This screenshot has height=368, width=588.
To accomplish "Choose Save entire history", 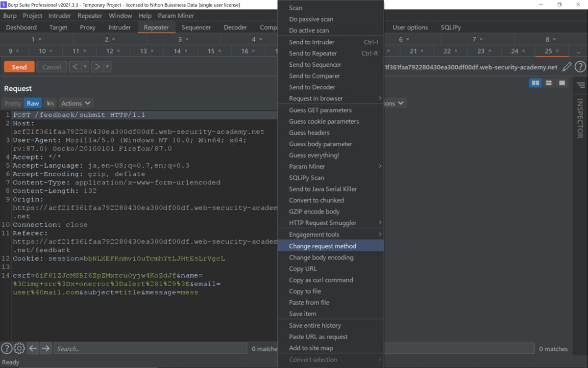I will coord(330,326).
